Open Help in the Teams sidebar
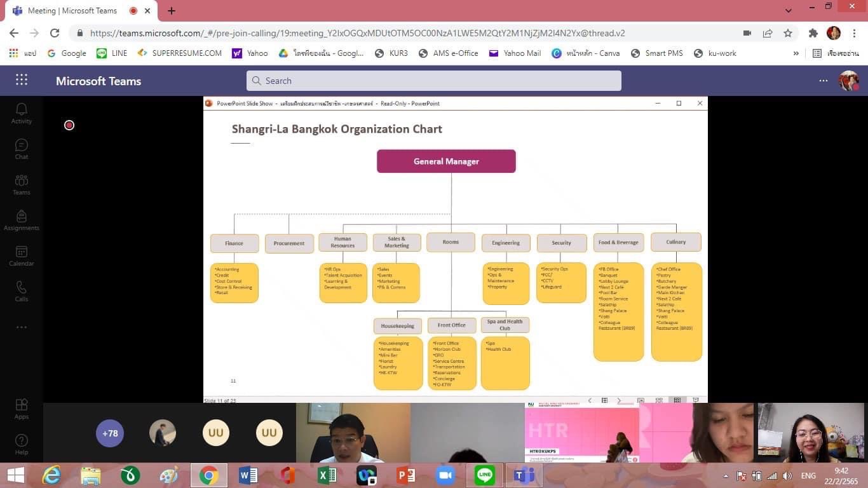Screen dimensions: 868x488 (21, 444)
